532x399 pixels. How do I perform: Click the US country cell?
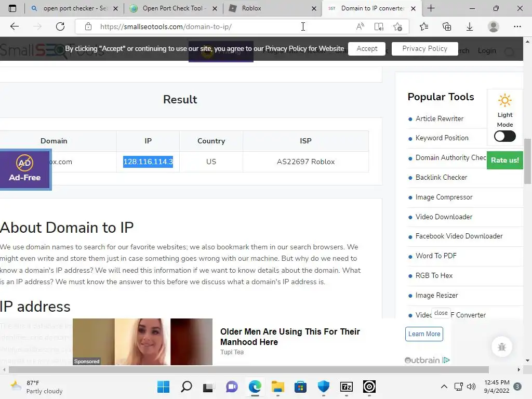[x=211, y=162]
